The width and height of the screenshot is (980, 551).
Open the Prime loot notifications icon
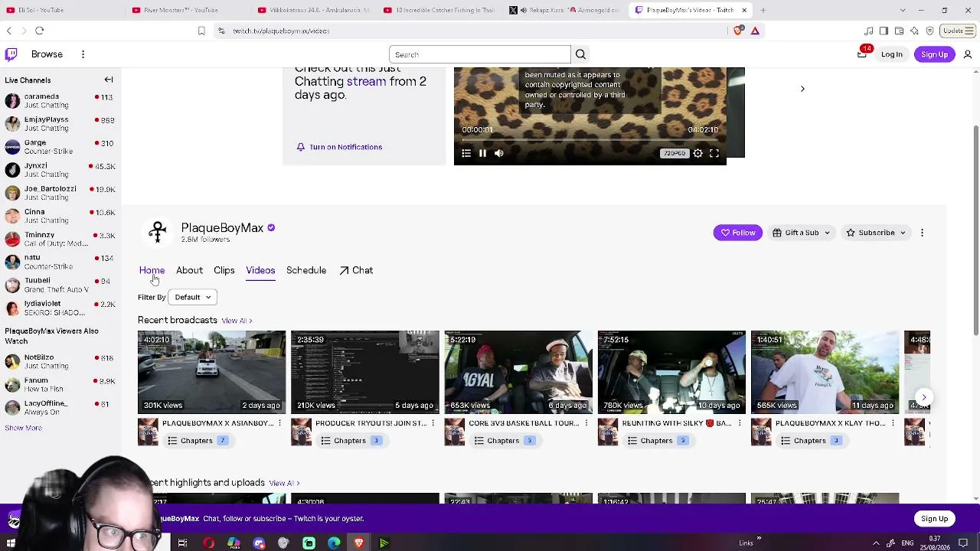coord(863,54)
